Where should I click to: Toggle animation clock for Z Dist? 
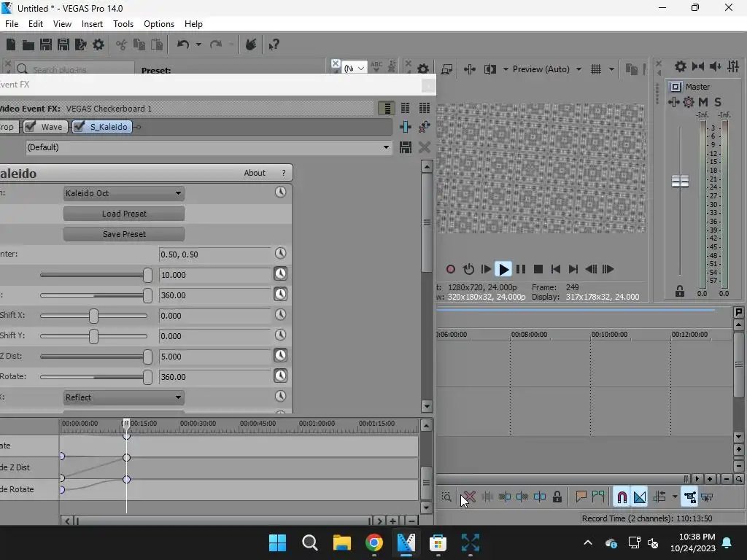[x=281, y=355]
